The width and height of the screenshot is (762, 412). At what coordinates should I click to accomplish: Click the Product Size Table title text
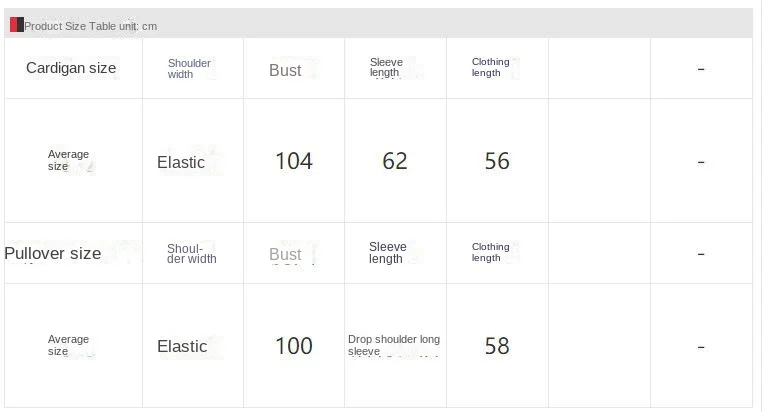point(90,26)
